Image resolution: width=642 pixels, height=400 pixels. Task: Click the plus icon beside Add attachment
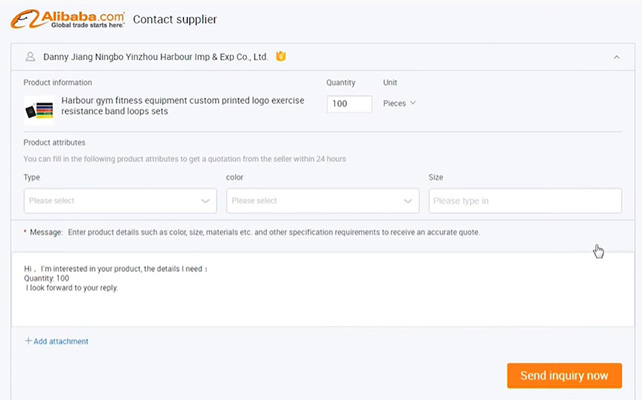tap(28, 341)
